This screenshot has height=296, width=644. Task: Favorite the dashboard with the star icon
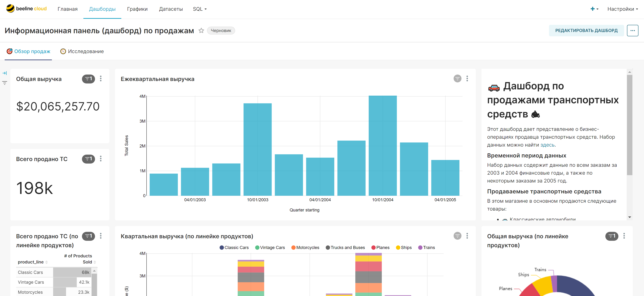click(x=201, y=30)
